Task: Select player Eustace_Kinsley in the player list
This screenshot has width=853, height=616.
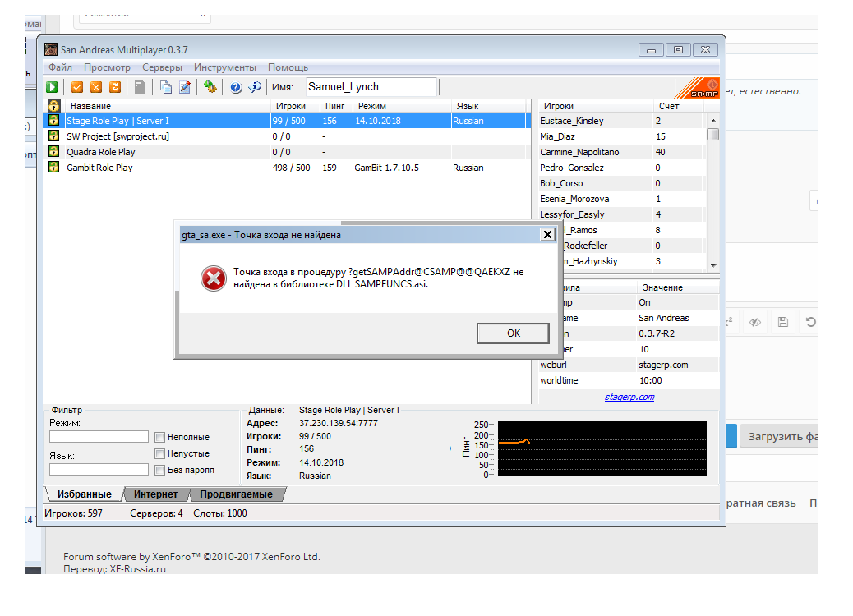Action: (x=622, y=121)
